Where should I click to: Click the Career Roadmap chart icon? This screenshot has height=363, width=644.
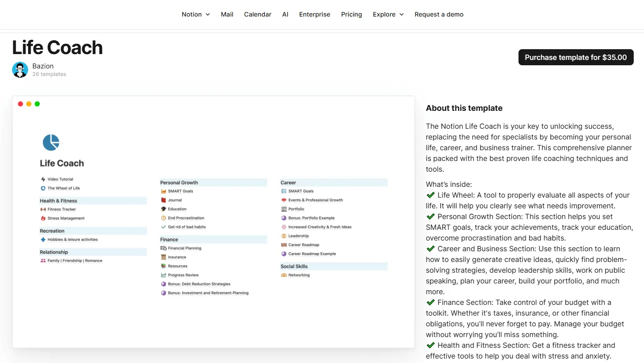point(284,245)
